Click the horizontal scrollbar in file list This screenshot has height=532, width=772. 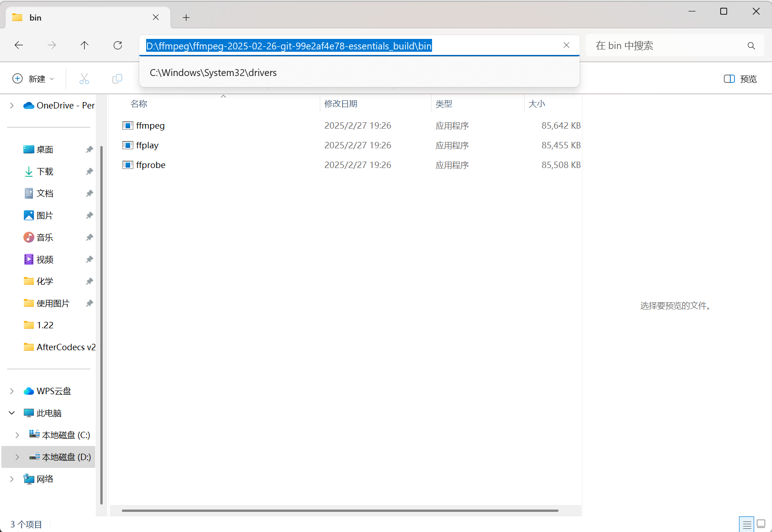(x=340, y=510)
